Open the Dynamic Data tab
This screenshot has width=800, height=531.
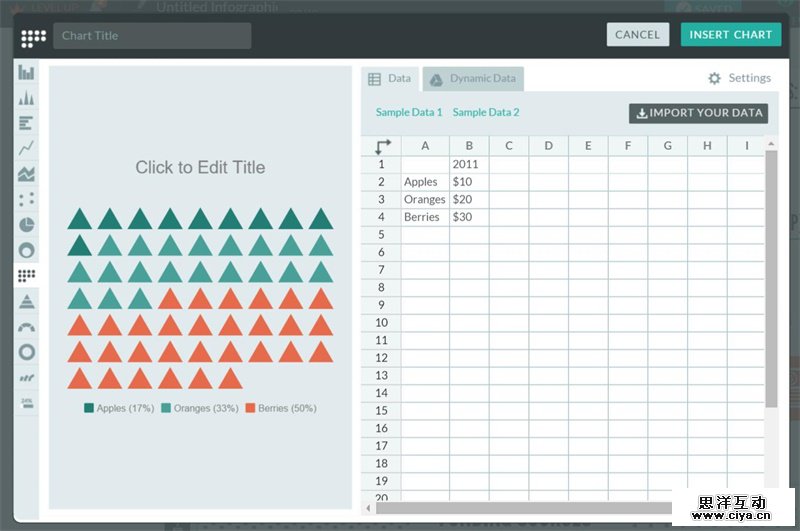pyautogui.click(x=473, y=79)
